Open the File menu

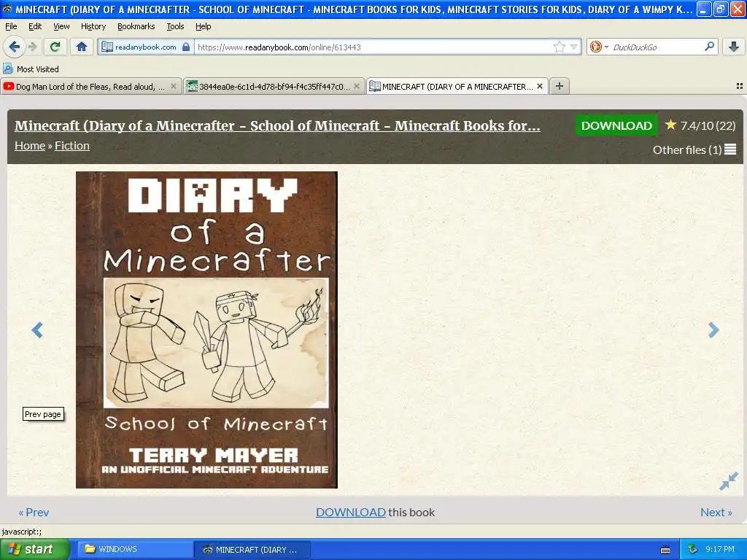(x=11, y=27)
